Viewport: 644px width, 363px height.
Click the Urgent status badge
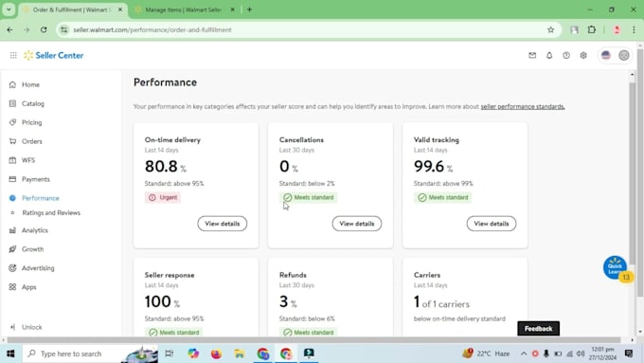click(x=163, y=198)
